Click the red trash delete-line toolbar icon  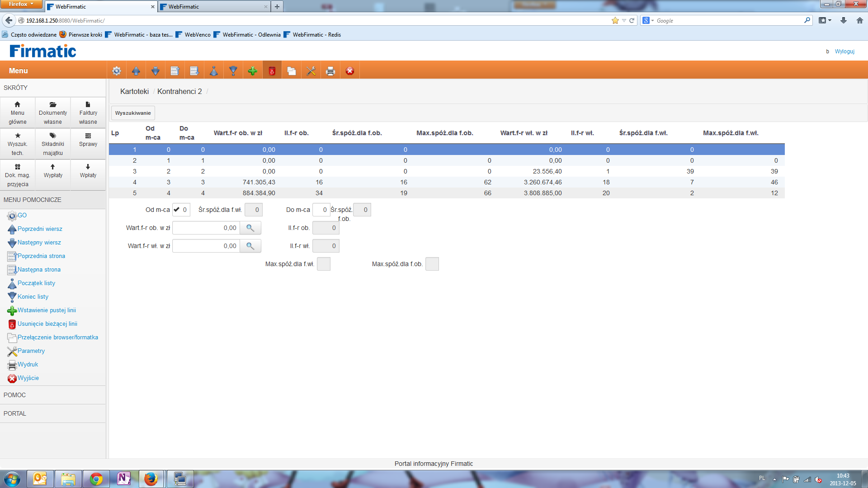(272, 71)
